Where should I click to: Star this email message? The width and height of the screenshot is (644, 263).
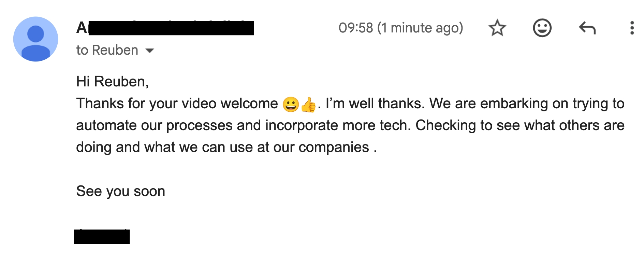497,28
